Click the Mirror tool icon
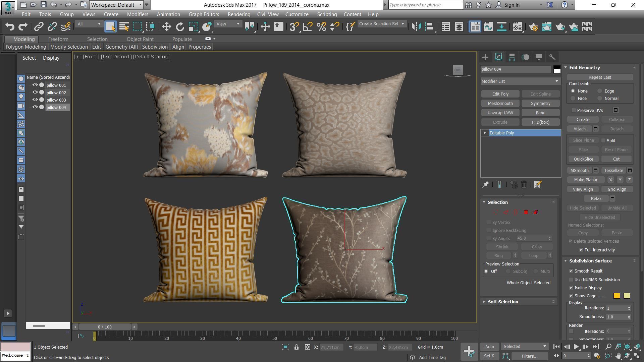The height and width of the screenshot is (362, 644). coord(416,26)
